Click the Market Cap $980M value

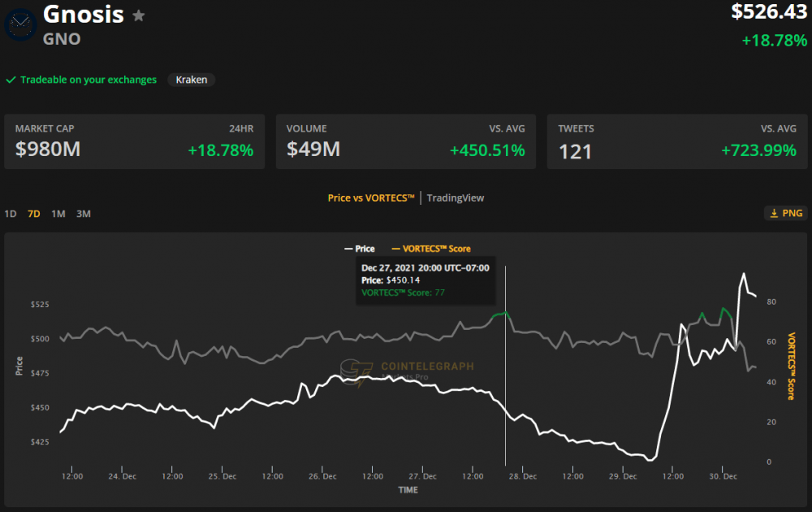48,150
